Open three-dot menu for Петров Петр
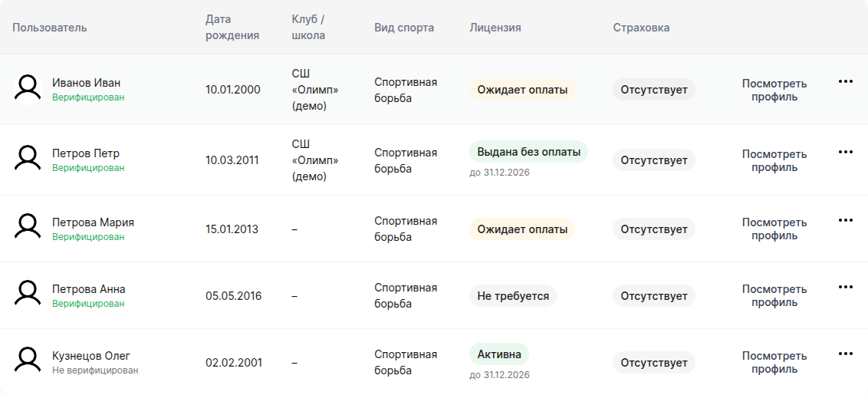The width and height of the screenshot is (868, 395). click(845, 152)
